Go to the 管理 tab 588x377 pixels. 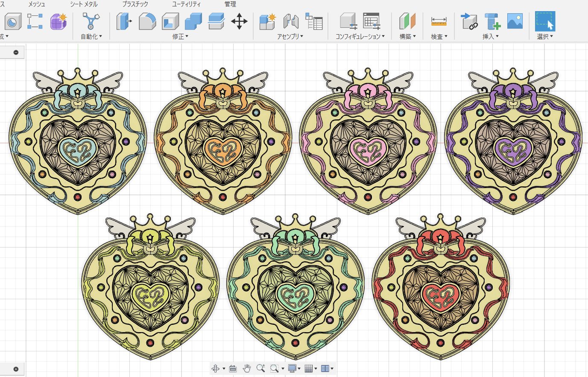point(230,4)
